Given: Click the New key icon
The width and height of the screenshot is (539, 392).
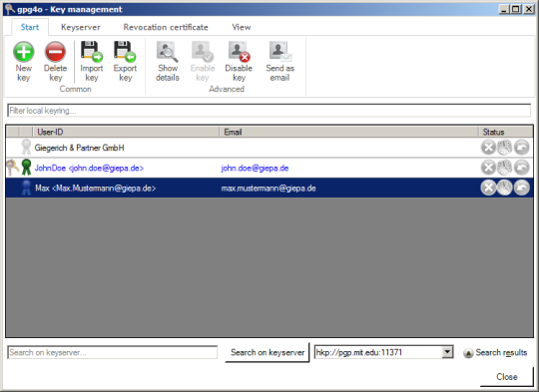Looking at the screenshot, I should (x=23, y=52).
